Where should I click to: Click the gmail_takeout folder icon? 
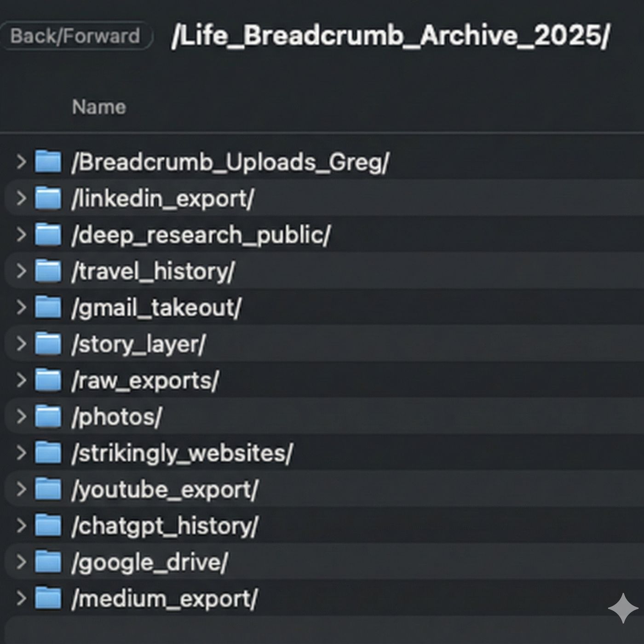coord(48,307)
